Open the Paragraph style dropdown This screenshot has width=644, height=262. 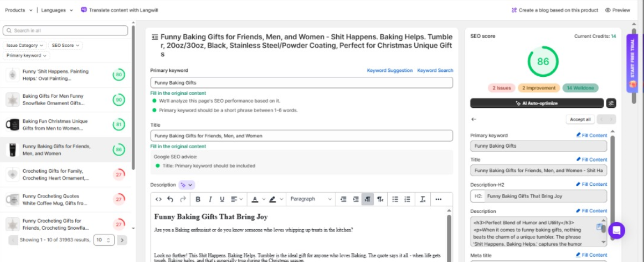(x=310, y=199)
